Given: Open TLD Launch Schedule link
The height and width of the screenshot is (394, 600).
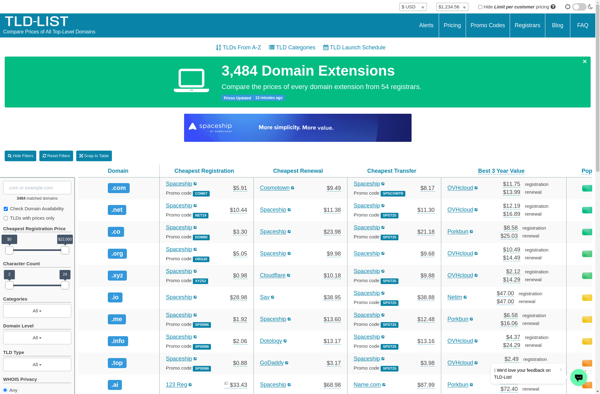Looking at the screenshot, I should 354,47.
